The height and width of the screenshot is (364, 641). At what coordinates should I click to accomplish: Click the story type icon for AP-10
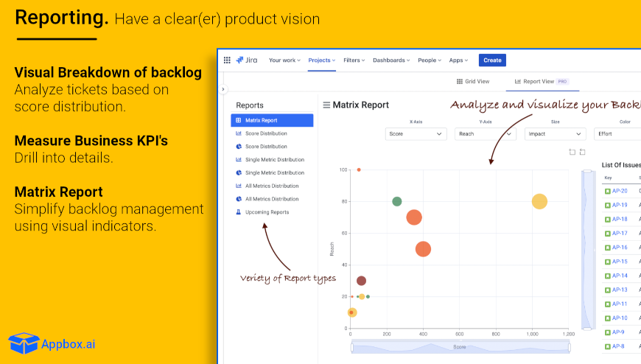point(608,318)
